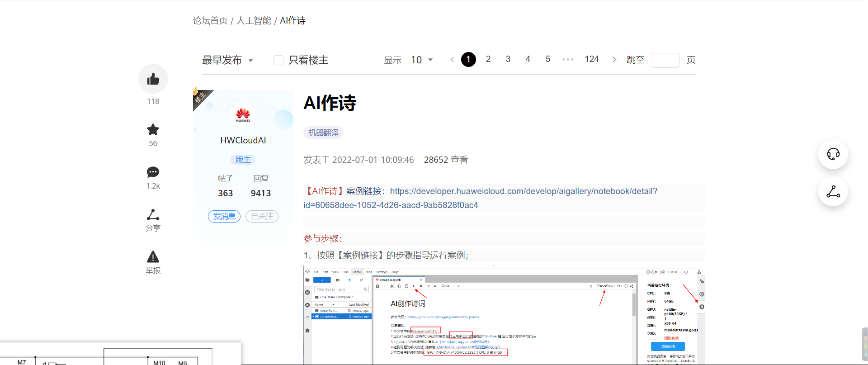868x365 pixels.
Task: Click the 帖子 count 363
Action: pos(226,193)
